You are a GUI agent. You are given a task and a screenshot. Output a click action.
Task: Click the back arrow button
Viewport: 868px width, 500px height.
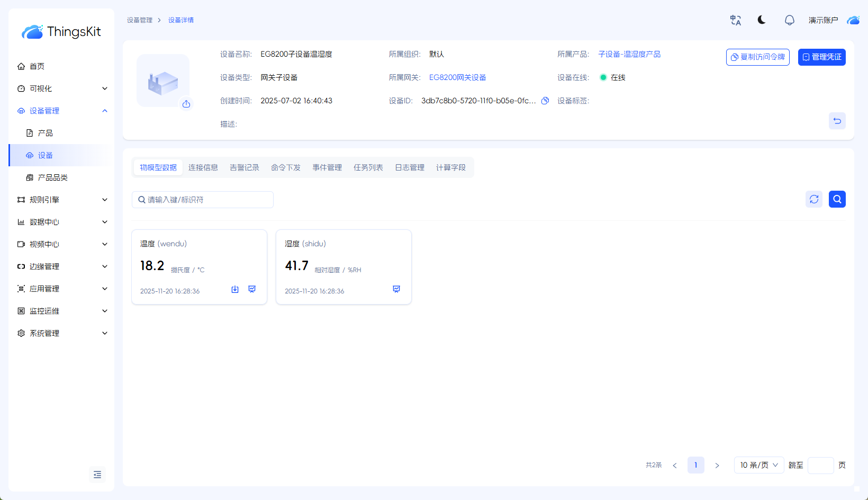point(837,121)
